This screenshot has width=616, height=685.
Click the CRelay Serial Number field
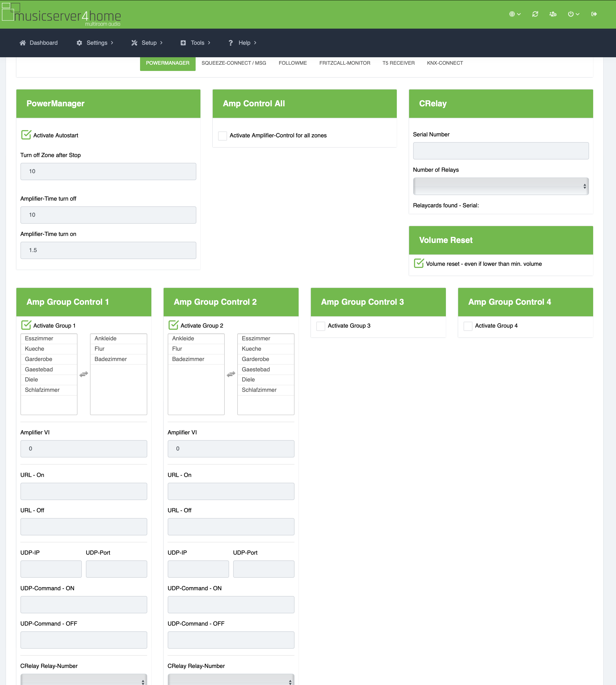pyautogui.click(x=500, y=151)
